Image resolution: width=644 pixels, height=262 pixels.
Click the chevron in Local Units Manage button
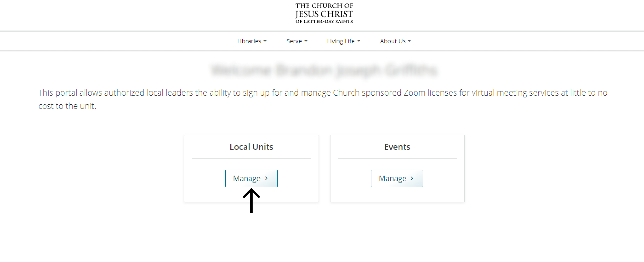(266, 178)
